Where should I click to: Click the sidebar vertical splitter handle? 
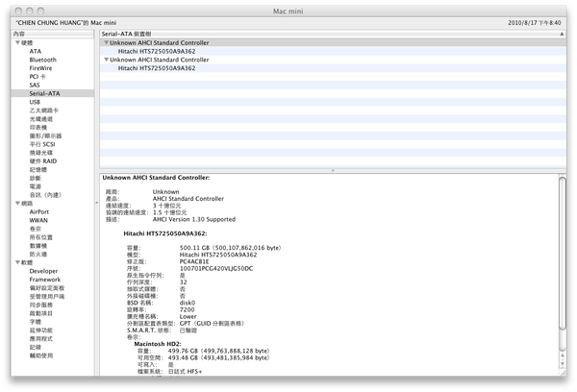[x=96, y=203]
